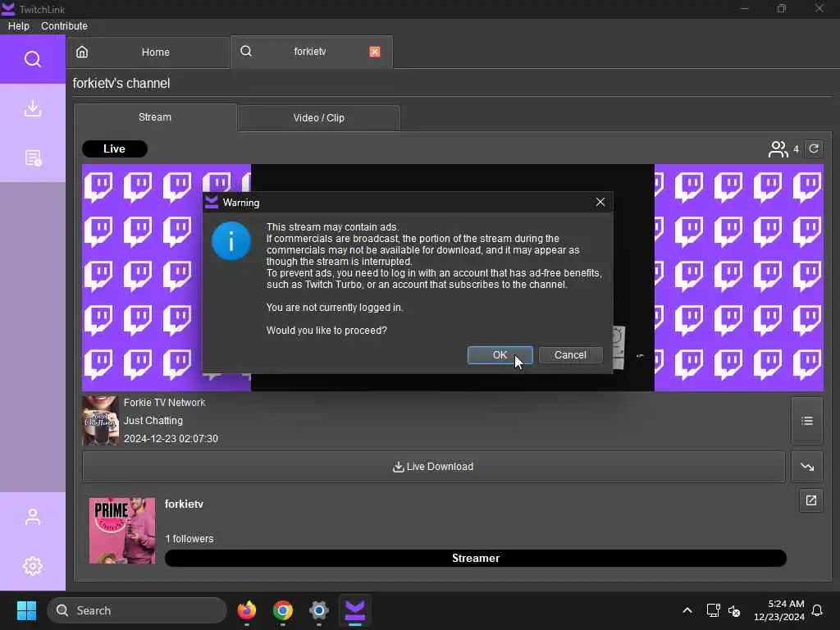The height and width of the screenshot is (630, 840).
Task: Close the forkietv tab with red X
Action: coord(374,52)
